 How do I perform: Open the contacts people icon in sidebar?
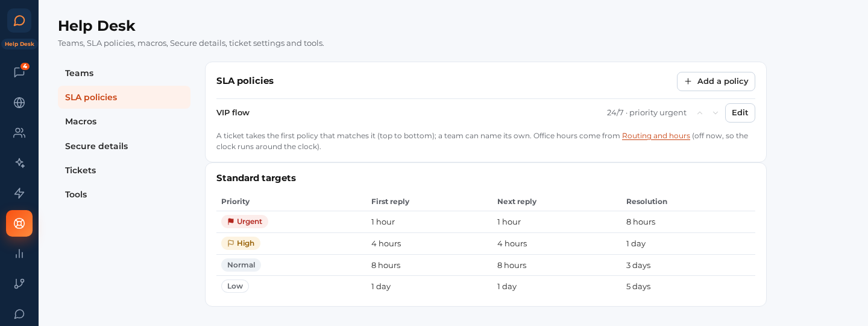[19, 133]
